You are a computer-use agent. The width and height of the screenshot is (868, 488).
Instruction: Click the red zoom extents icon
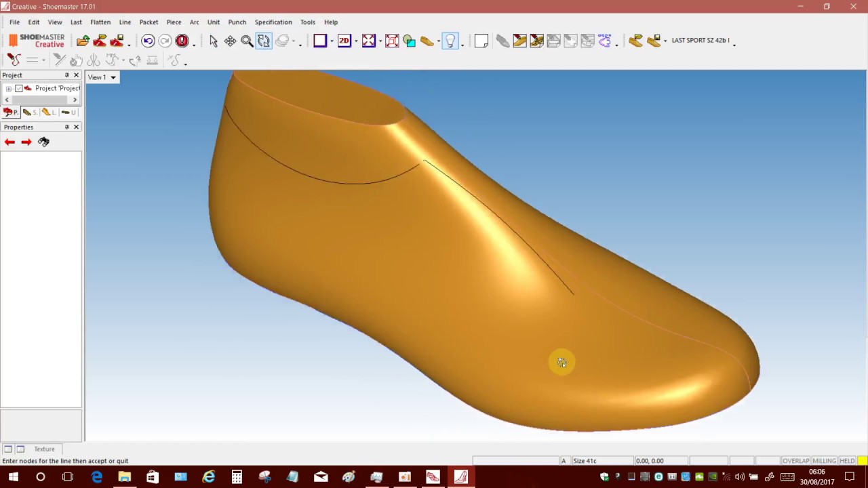pos(392,41)
